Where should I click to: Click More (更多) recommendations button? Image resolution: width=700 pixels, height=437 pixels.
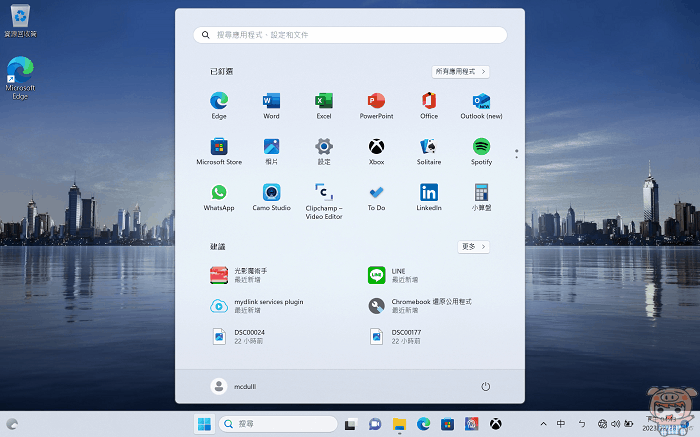click(473, 246)
